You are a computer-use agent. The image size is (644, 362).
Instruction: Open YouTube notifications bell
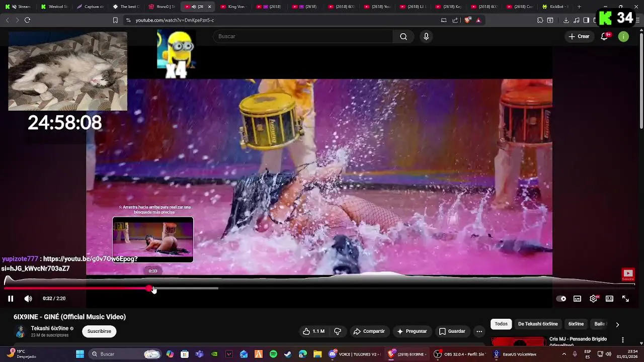tap(604, 36)
